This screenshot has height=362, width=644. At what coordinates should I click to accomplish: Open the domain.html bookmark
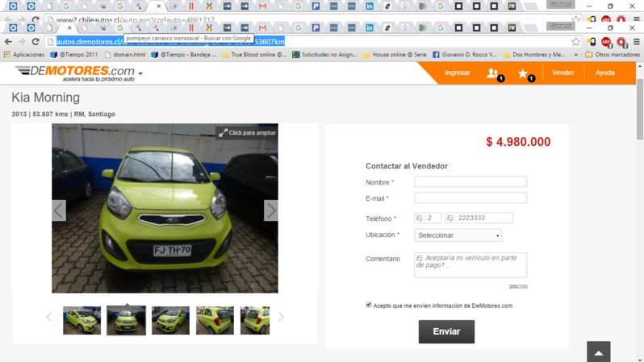coord(125,55)
